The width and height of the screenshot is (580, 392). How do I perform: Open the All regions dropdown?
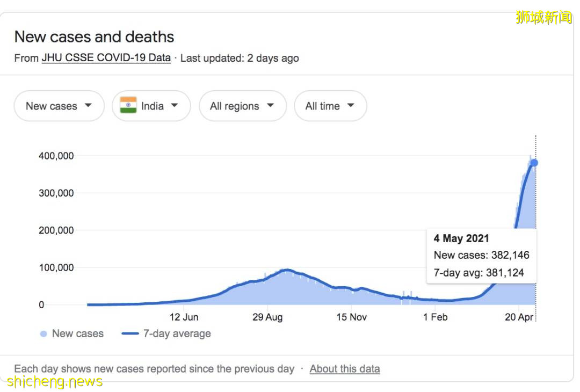242,106
